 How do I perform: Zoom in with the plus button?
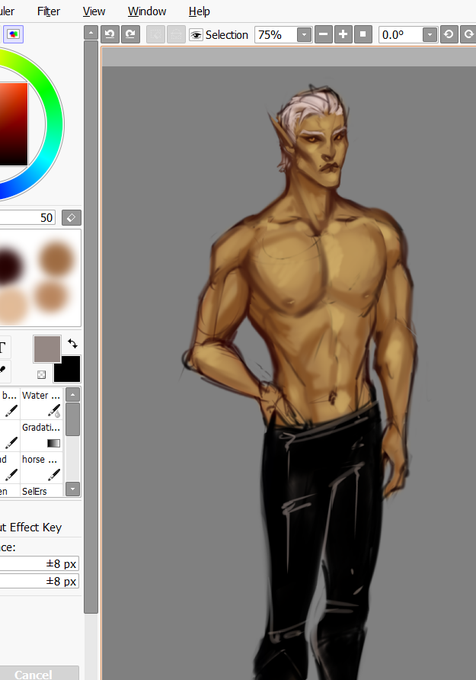(343, 34)
